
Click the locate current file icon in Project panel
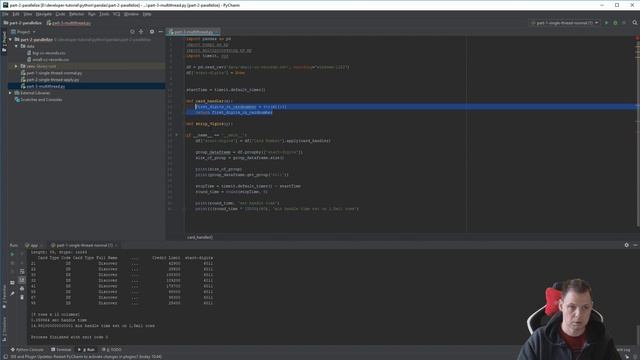[x=132, y=31]
